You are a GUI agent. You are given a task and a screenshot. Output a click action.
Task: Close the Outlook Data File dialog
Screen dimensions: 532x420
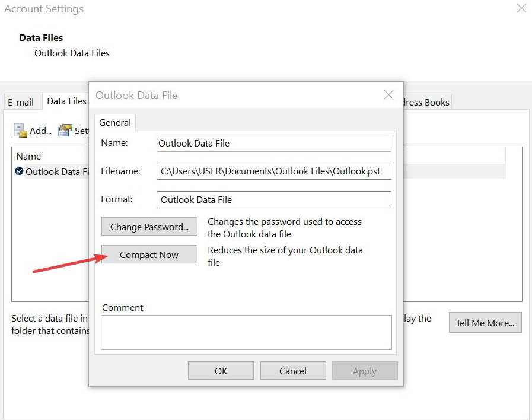(x=388, y=95)
